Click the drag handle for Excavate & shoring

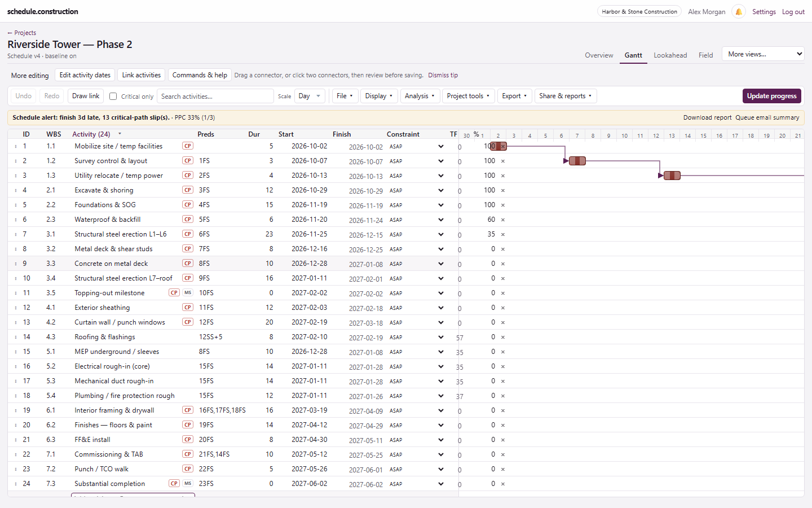click(x=16, y=190)
